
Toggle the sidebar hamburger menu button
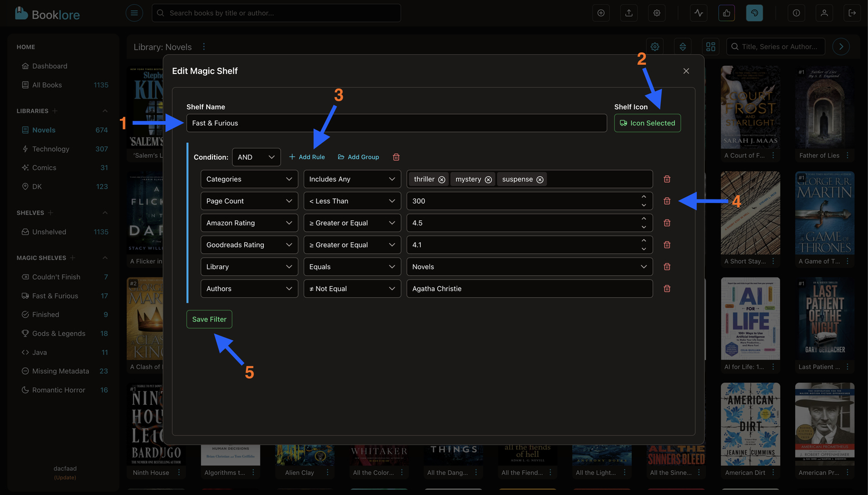click(134, 13)
